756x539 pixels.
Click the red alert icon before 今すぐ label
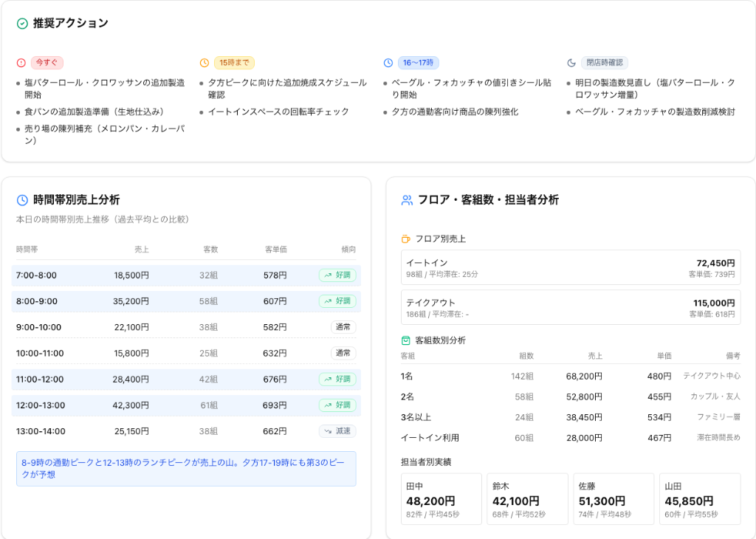[x=20, y=63]
